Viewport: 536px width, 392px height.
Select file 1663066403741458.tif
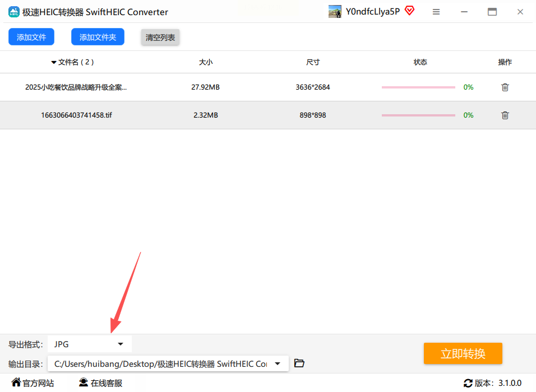click(x=76, y=115)
